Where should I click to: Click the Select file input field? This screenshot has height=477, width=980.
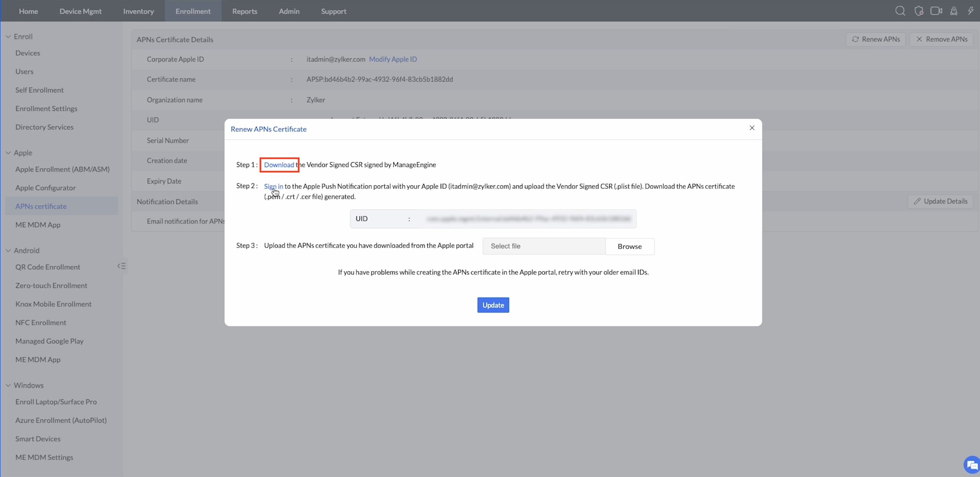coord(544,246)
